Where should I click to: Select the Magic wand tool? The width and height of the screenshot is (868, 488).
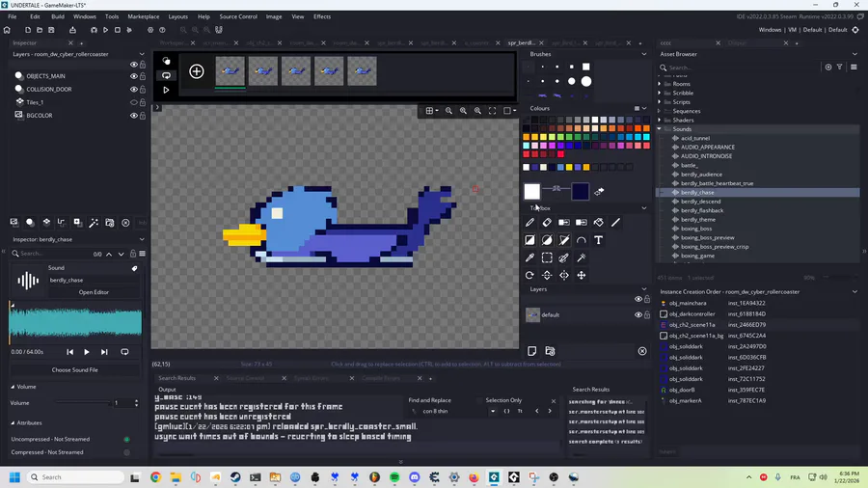[x=582, y=258]
